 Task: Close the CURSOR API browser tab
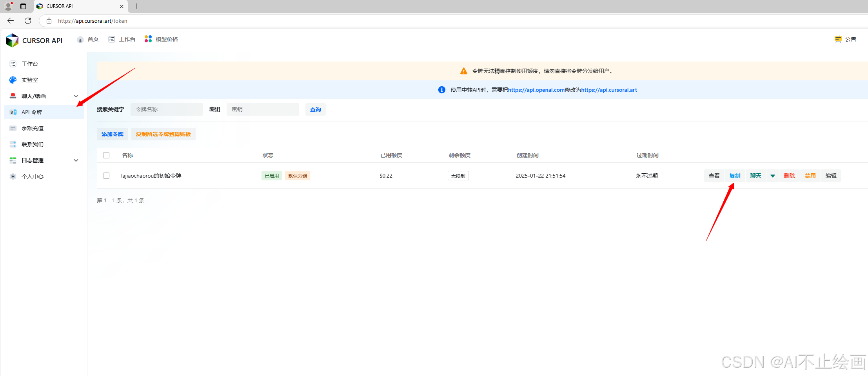click(x=122, y=6)
